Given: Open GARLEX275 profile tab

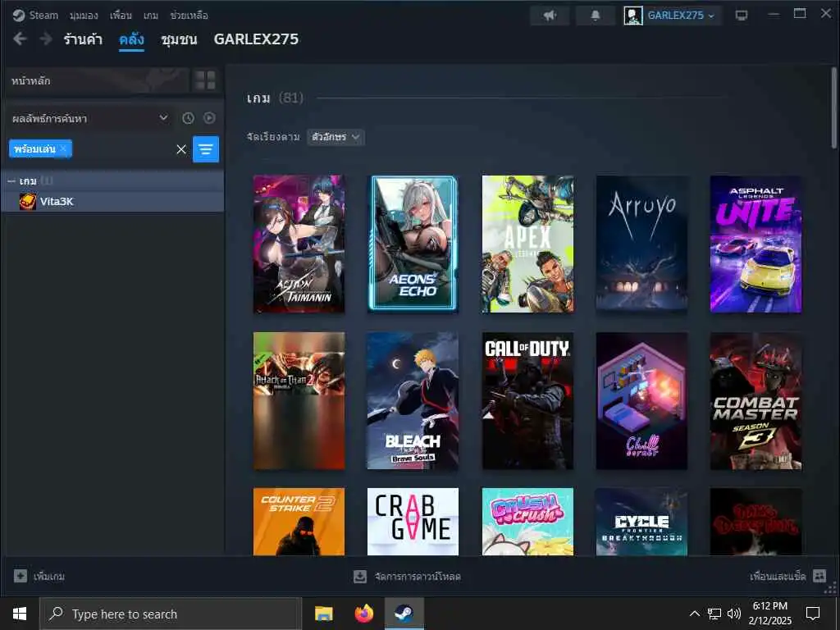Looking at the screenshot, I should click(x=256, y=39).
